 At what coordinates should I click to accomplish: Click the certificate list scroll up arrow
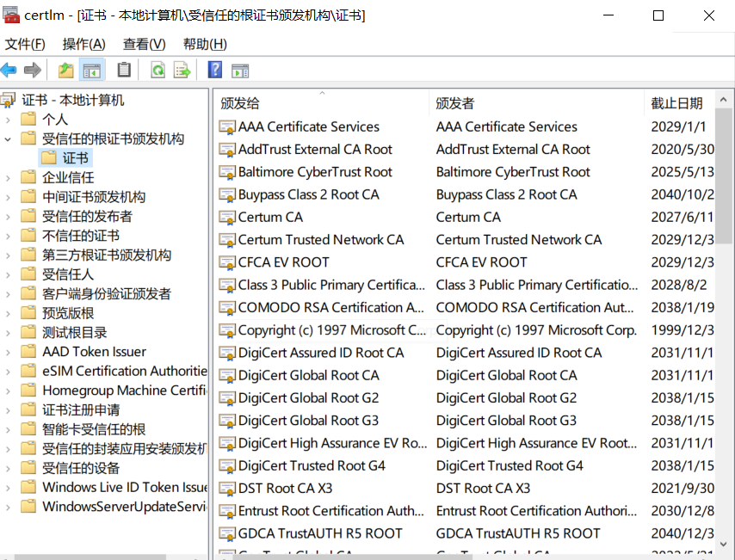(723, 99)
